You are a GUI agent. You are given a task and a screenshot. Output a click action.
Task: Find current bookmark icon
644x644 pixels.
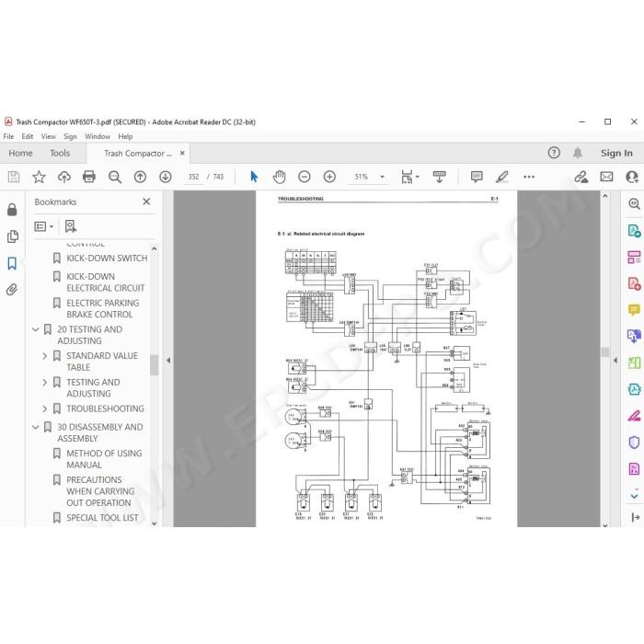(x=71, y=226)
